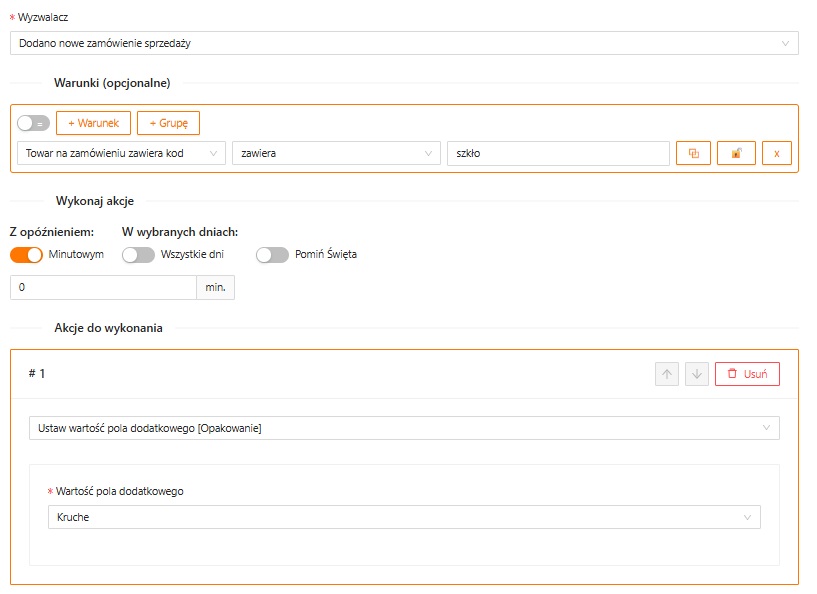Disable the Minutowym delay toggle
Screen dimensions: 817x594
point(27,254)
